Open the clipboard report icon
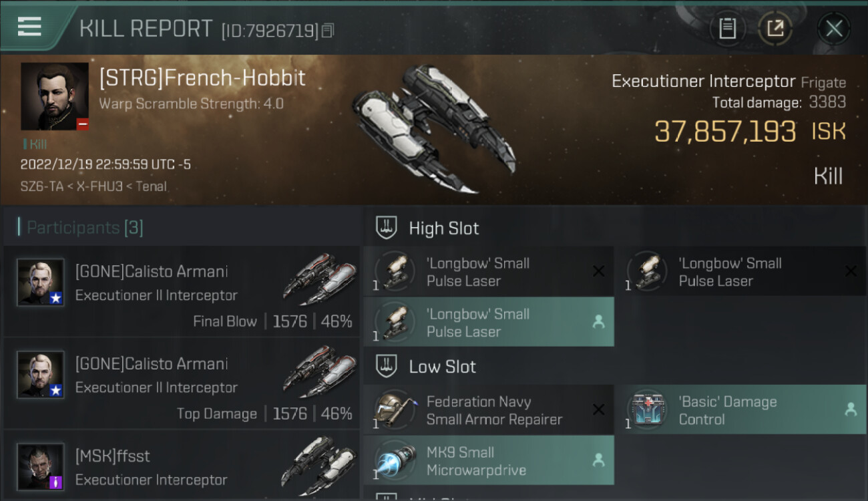 click(x=727, y=29)
